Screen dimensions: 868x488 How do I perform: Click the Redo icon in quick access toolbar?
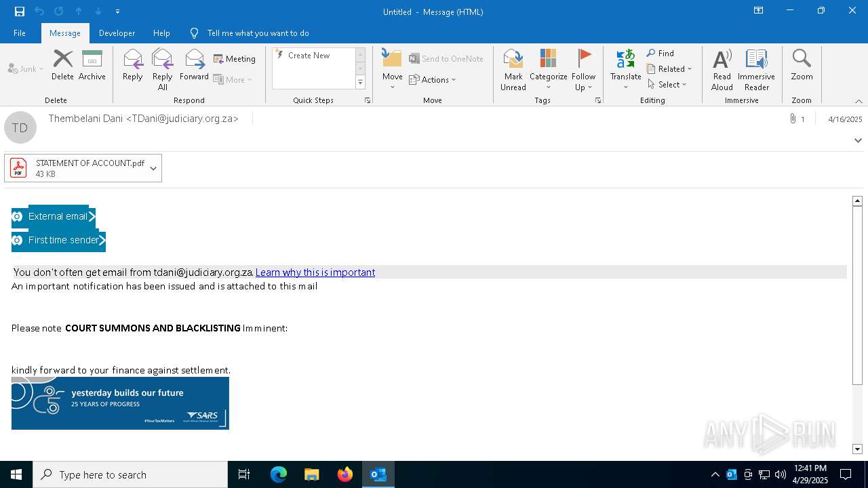click(59, 12)
